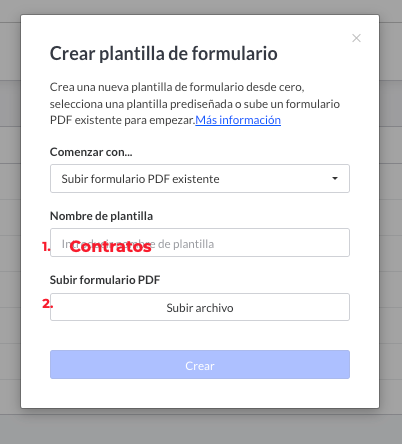Open the Comenzar con dropdown
The image size is (402, 444).
click(x=200, y=178)
